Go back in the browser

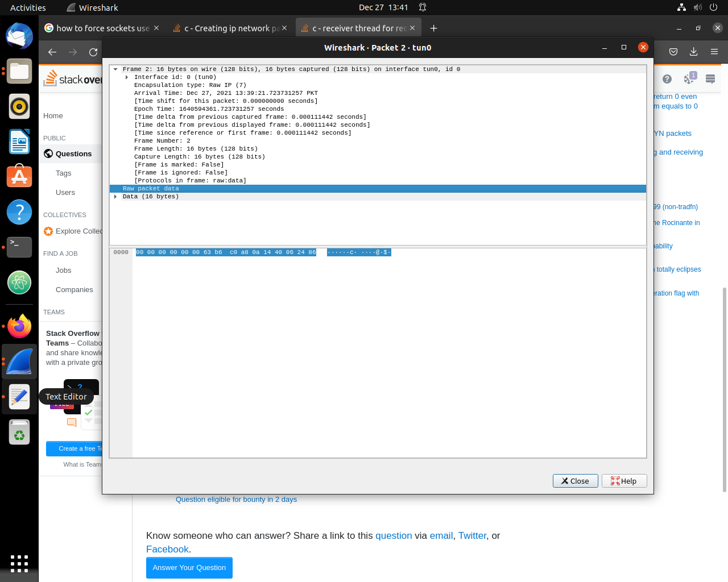point(52,52)
